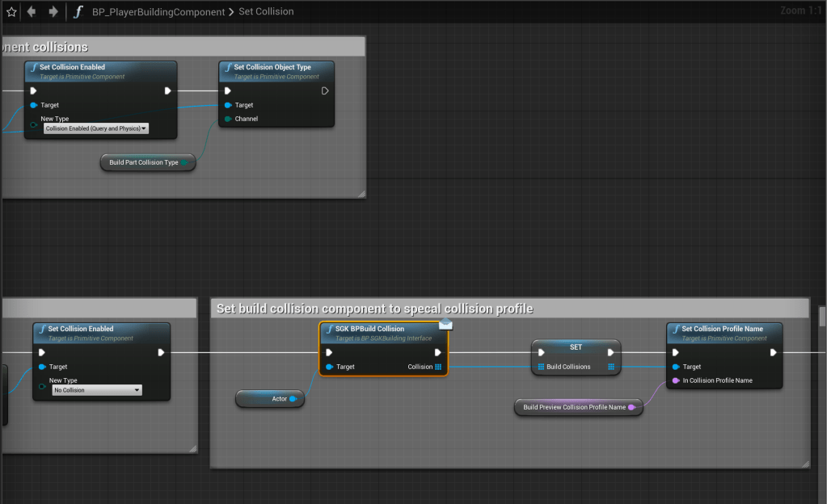Click In Collision Profile Name input pin
The width and height of the screenshot is (827, 504).
(676, 380)
